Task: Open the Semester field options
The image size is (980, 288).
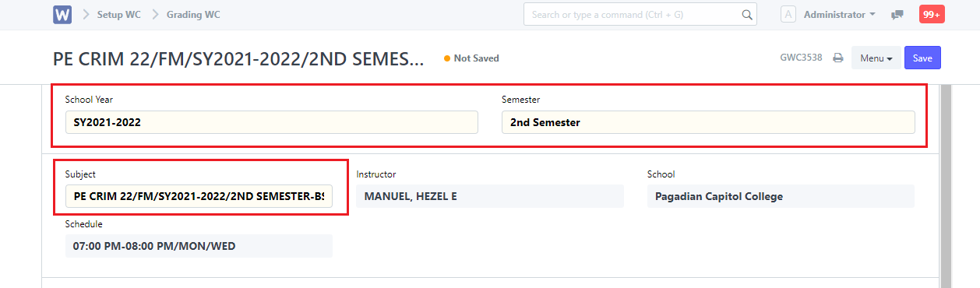Action: point(708,122)
